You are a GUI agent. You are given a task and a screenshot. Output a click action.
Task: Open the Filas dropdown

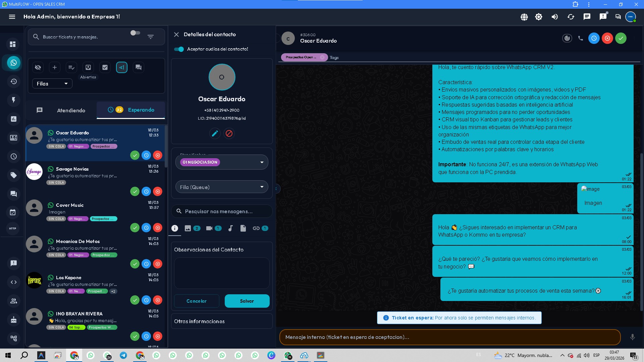pyautogui.click(x=52, y=83)
